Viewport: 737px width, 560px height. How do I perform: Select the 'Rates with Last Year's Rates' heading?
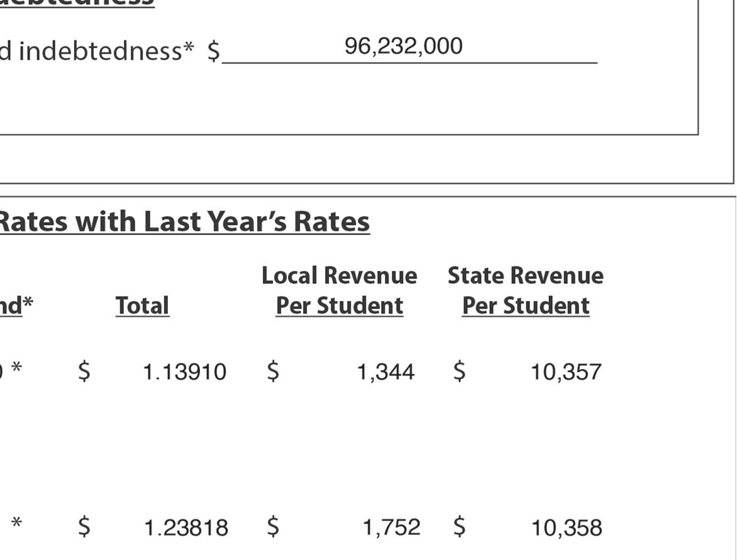(x=184, y=221)
